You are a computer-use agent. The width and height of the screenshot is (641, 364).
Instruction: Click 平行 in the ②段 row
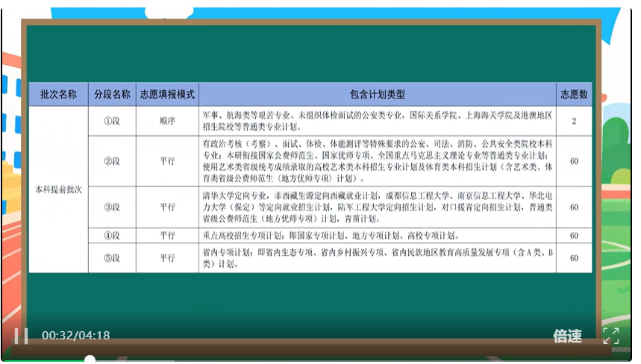coord(167,161)
